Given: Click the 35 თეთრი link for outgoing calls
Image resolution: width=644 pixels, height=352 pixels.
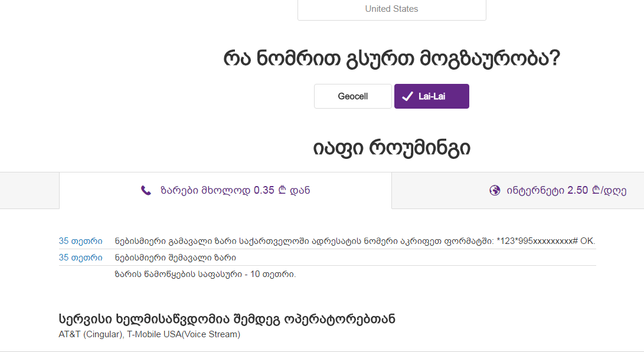Looking at the screenshot, I should [x=80, y=241].
